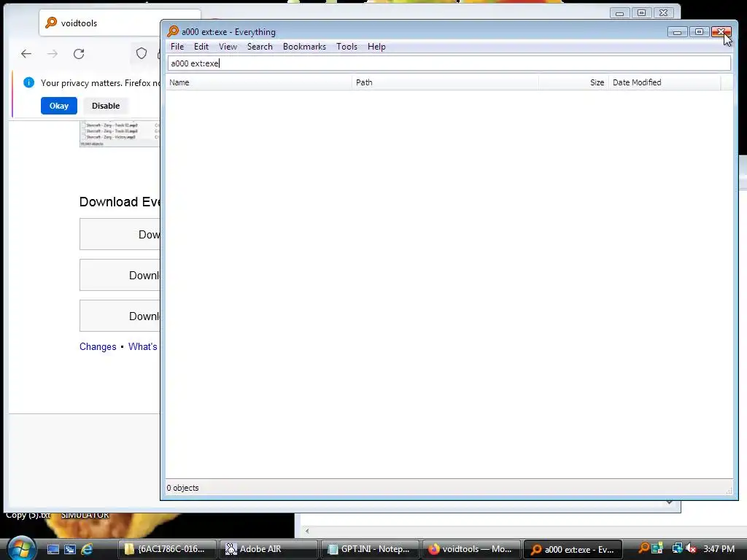Click the '0 objects' status bar text
Viewport: 747px width, 560px height.
tap(182, 488)
